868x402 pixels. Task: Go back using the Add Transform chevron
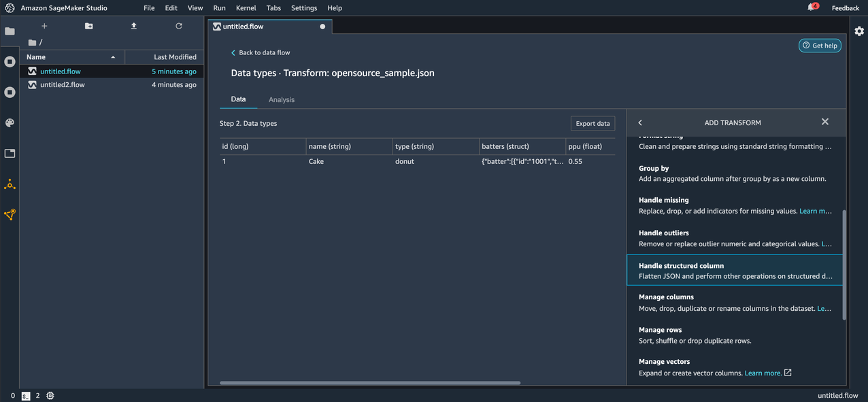point(640,122)
